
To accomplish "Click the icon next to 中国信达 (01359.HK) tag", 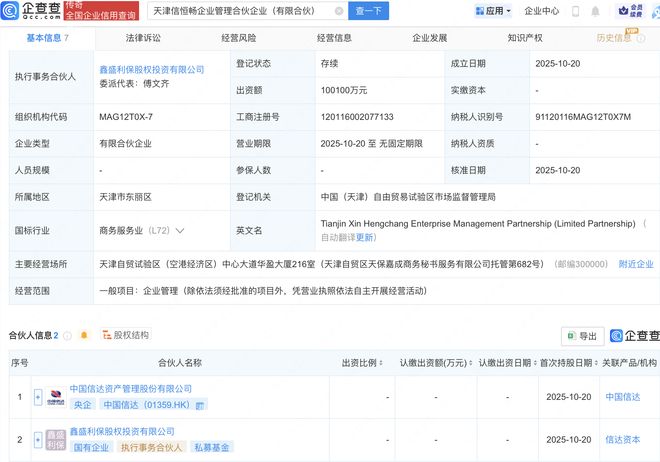I will [200, 405].
